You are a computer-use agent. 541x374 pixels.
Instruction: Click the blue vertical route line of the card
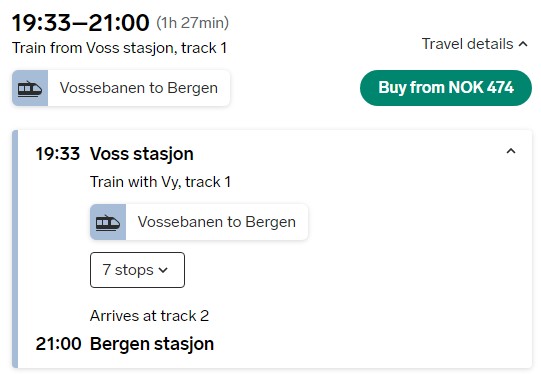(x=15, y=249)
